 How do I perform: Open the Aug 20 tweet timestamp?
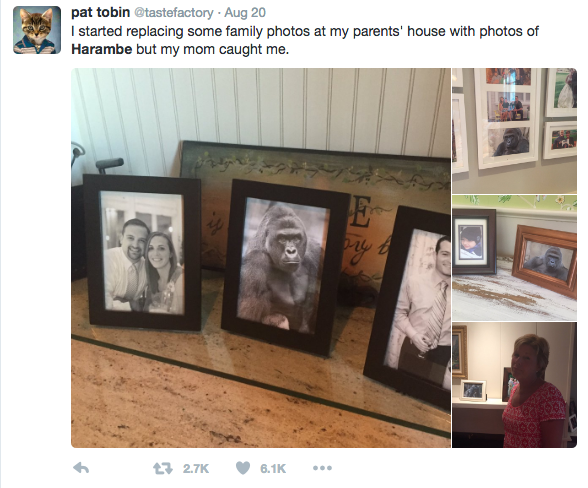tap(245, 13)
